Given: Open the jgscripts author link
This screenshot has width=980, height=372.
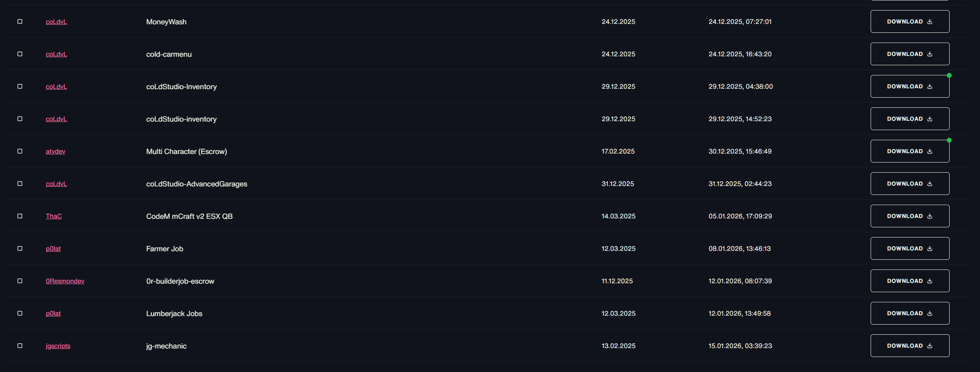Looking at the screenshot, I should pyautogui.click(x=58, y=346).
